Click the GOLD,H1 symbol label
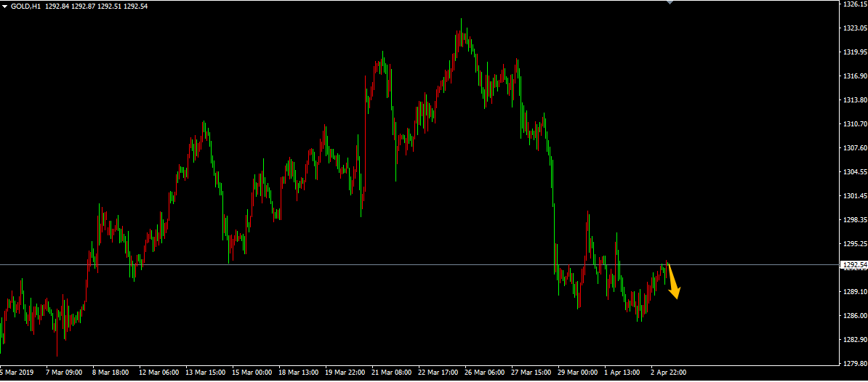Viewport: 868px width, 382px height. pyautogui.click(x=25, y=7)
